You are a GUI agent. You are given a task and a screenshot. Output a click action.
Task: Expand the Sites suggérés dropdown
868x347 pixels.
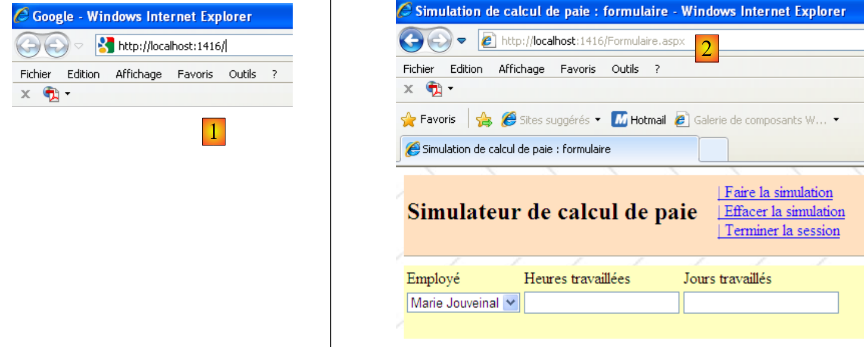(x=598, y=120)
